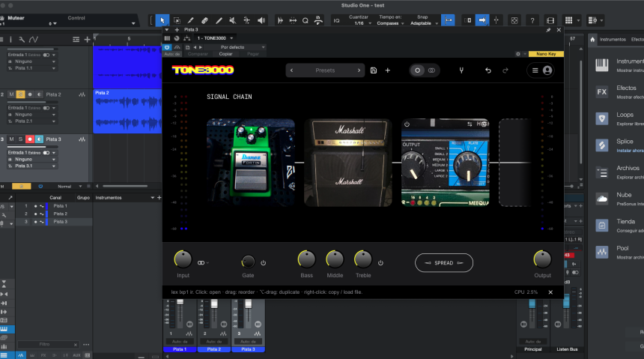Select the Bend tool

pos(247,20)
